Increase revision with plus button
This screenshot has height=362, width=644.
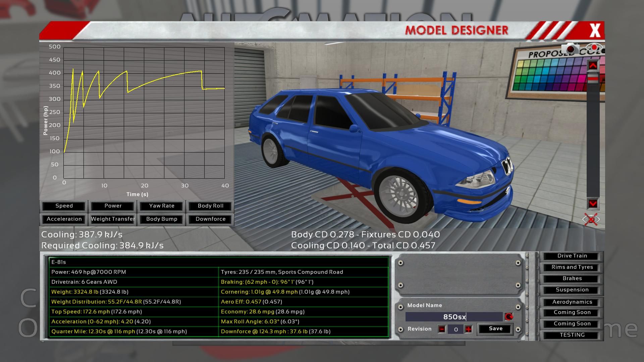[x=468, y=329]
